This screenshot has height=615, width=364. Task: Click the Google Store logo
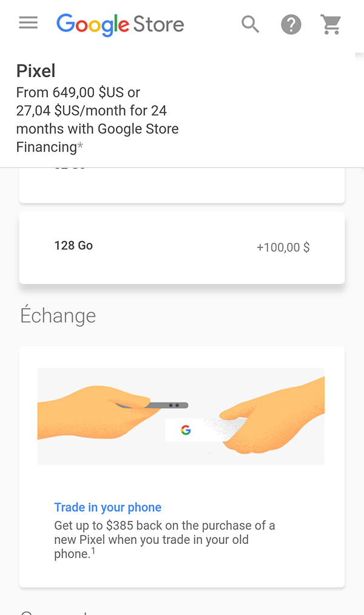tap(120, 24)
